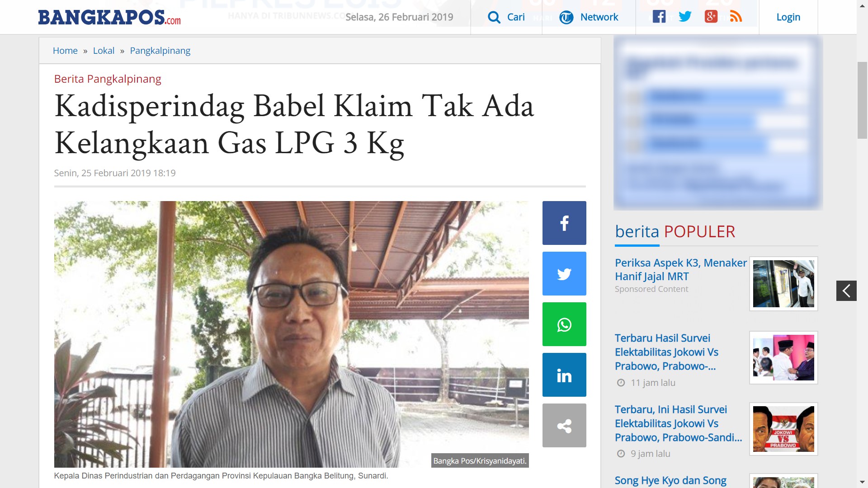868x488 pixels.
Task: Open the Pangkalpinang breadcrumb link
Action: click(160, 51)
